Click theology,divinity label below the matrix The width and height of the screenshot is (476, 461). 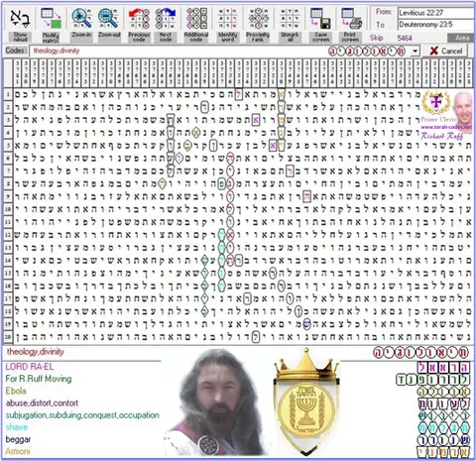(36, 352)
